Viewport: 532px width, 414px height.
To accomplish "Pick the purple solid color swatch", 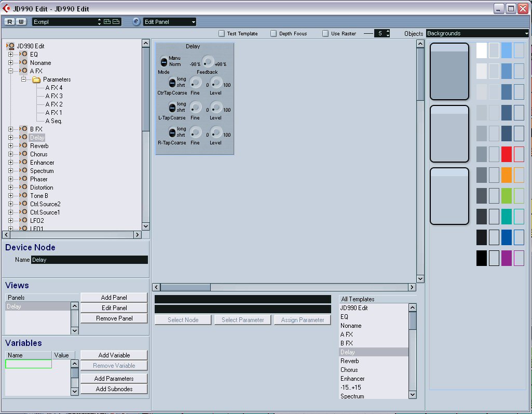I will (506, 258).
